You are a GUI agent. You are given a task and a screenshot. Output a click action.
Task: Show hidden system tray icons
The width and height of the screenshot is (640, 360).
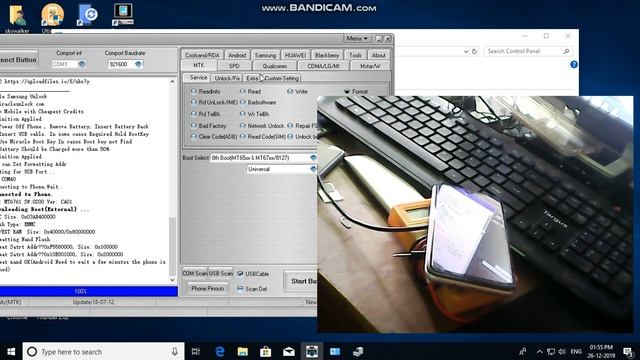(540, 351)
